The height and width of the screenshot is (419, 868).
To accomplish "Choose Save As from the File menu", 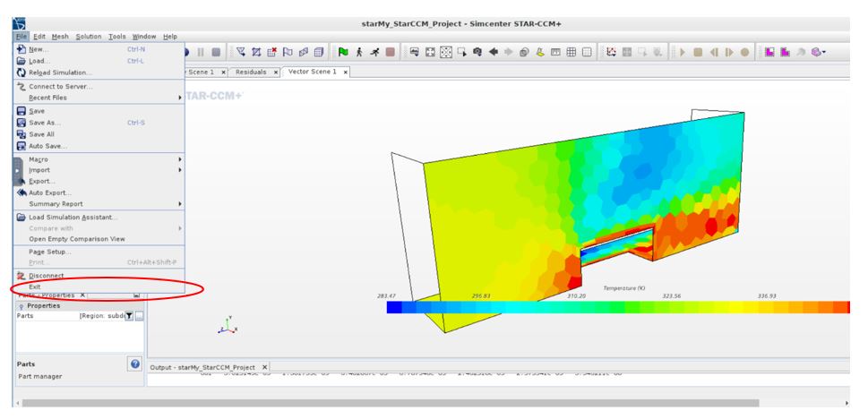I will tap(99, 123).
